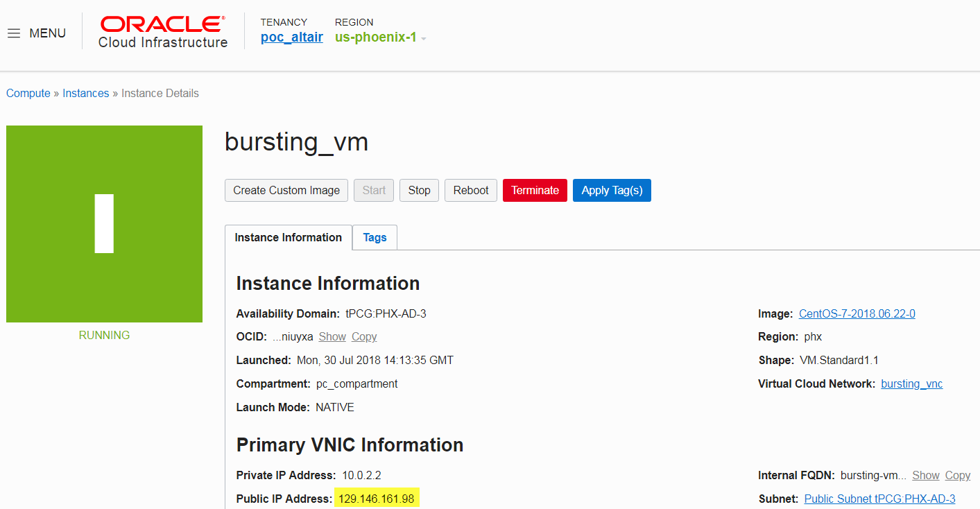This screenshot has height=509, width=980.
Task: Copy the Internal FQDN
Action: pos(957,475)
